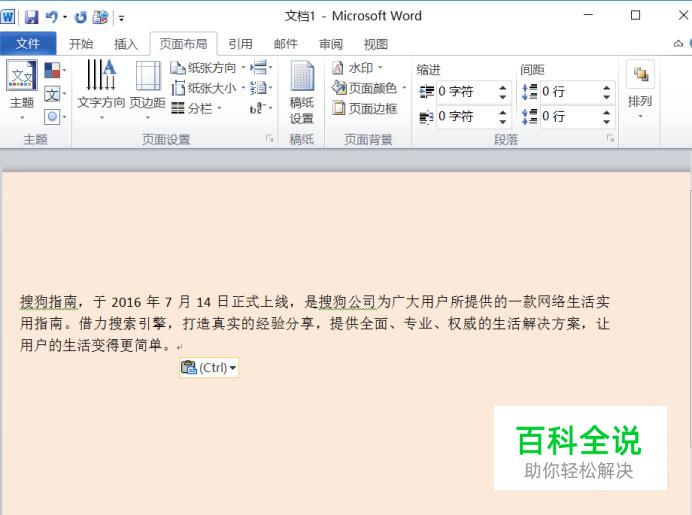Open the paste options (Ctrl) button
The height and width of the screenshot is (515, 692).
pyautogui.click(x=209, y=367)
